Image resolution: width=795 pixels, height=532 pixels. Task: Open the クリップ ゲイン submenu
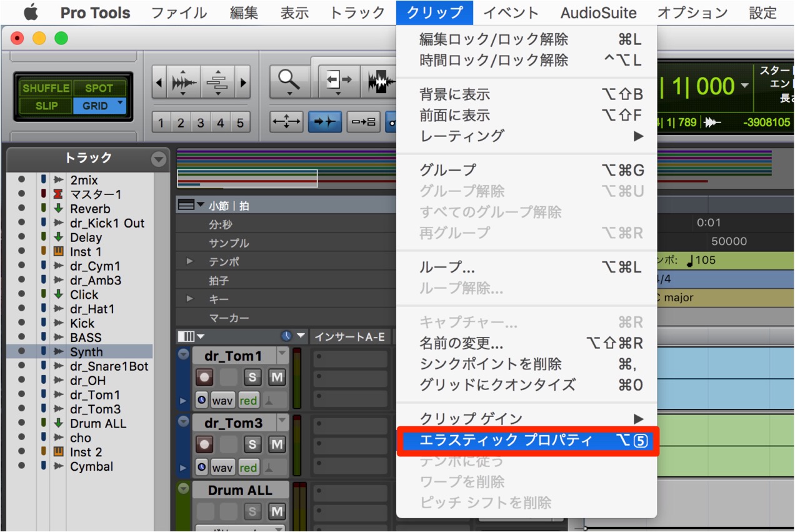527,418
